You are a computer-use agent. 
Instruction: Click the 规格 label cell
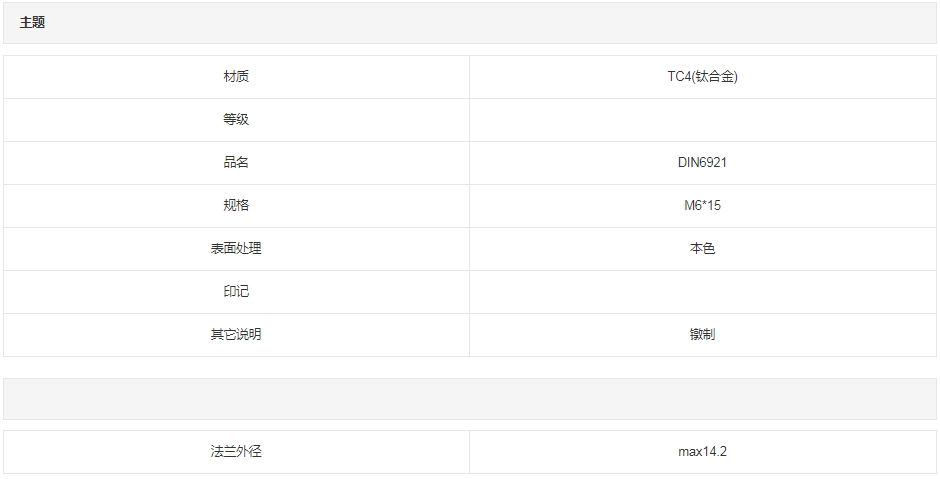pos(236,206)
